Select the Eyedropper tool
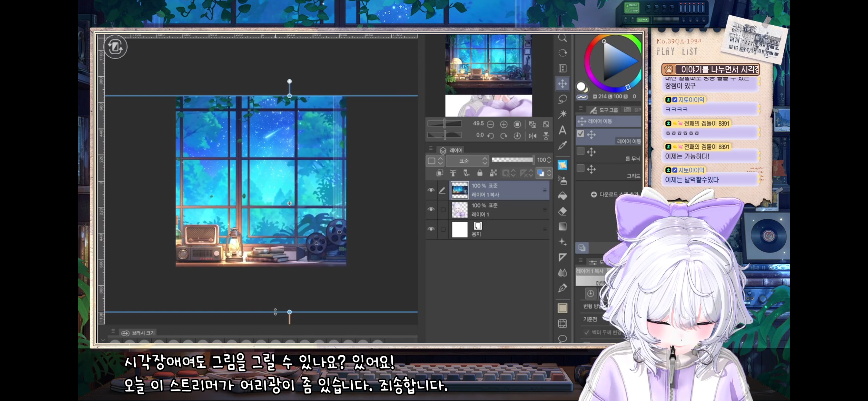Image resolution: width=868 pixels, height=401 pixels. 562,145
